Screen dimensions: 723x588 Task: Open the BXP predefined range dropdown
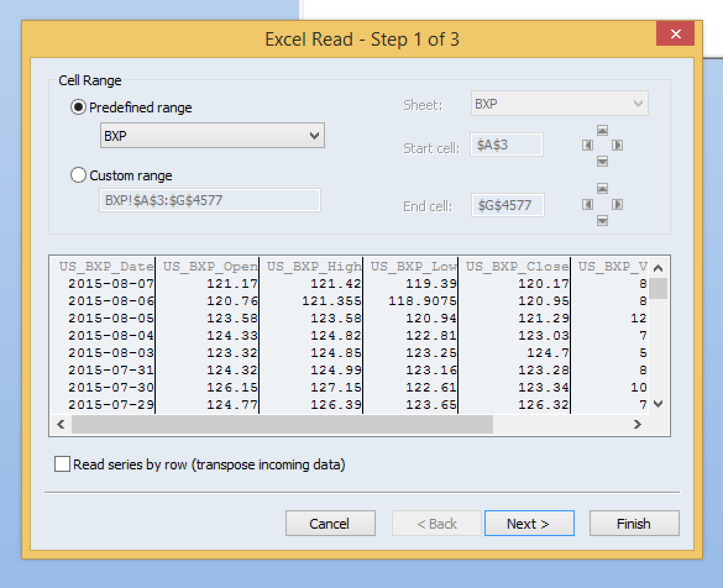(212, 136)
